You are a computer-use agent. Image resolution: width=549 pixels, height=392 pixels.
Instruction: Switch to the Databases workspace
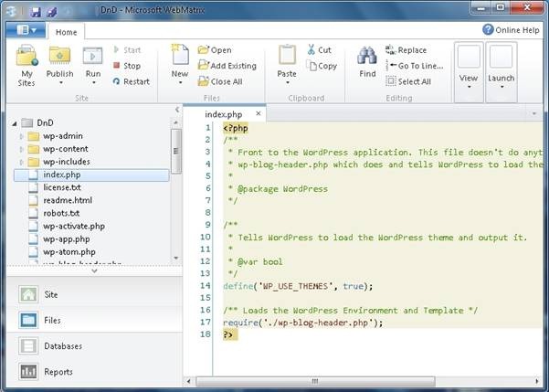[x=64, y=346]
